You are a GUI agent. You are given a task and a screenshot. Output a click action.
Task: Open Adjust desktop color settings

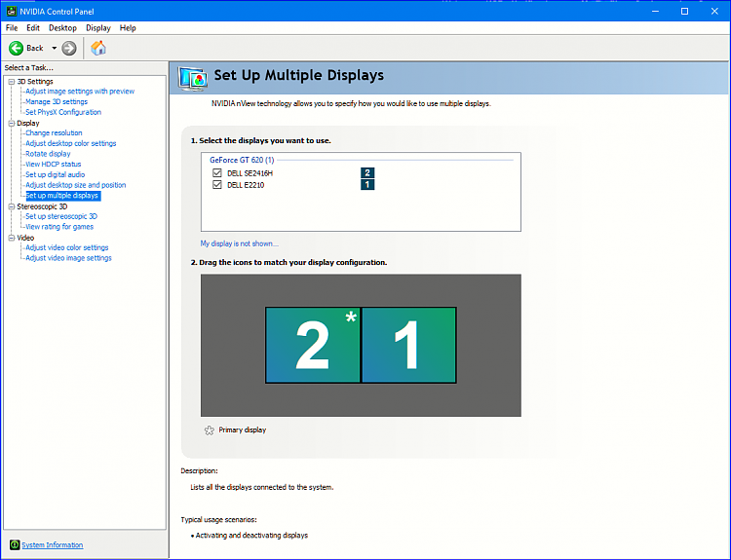point(71,143)
